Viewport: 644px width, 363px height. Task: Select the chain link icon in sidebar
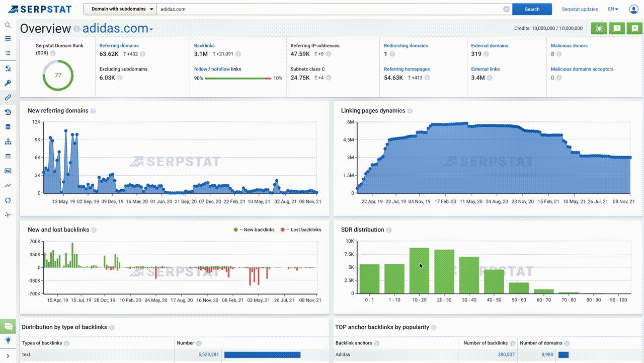click(x=8, y=98)
